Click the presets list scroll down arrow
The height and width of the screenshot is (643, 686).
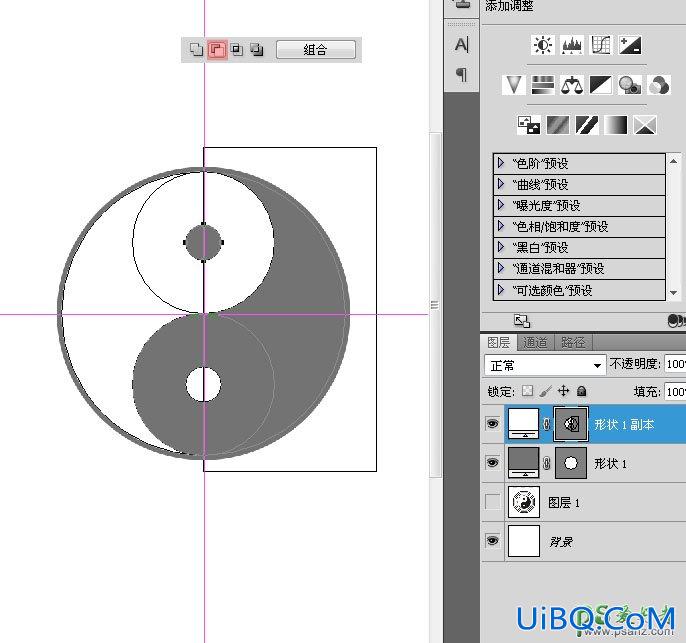point(673,293)
